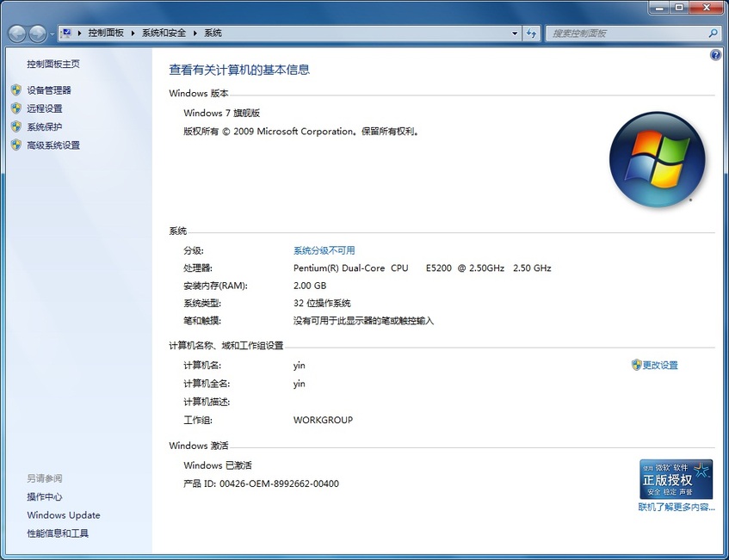Viewport: 729px width, 560px height.
Task: Click the shield icon next to 更改设置
Action: tap(637, 365)
